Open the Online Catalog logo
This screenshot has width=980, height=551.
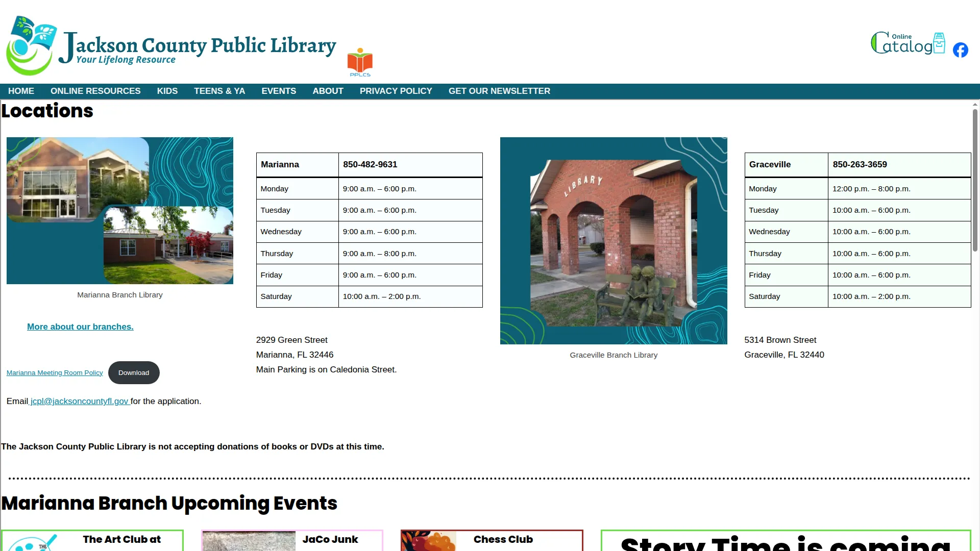click(908, 43)
